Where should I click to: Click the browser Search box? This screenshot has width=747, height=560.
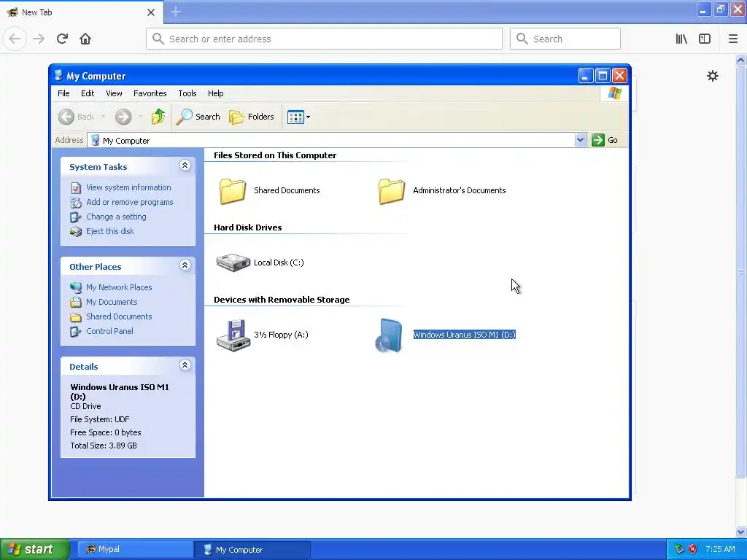tap(565, 39)
